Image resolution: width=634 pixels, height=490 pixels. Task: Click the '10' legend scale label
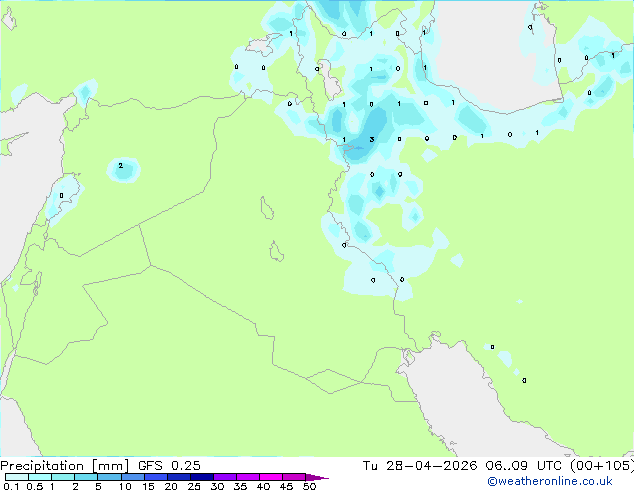tap(125, 486)
